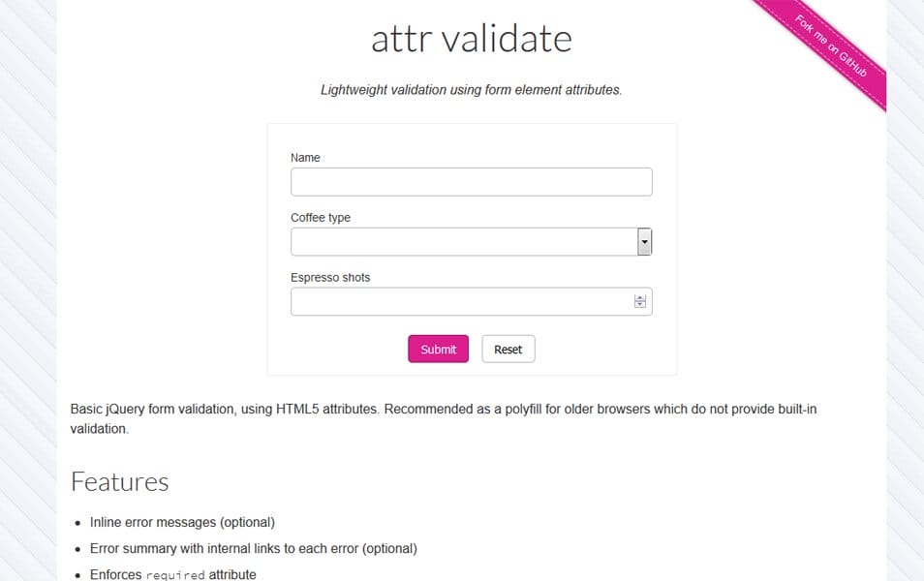
Task: Click the jQuery validation description paragraph
Action: coord(444,418)
